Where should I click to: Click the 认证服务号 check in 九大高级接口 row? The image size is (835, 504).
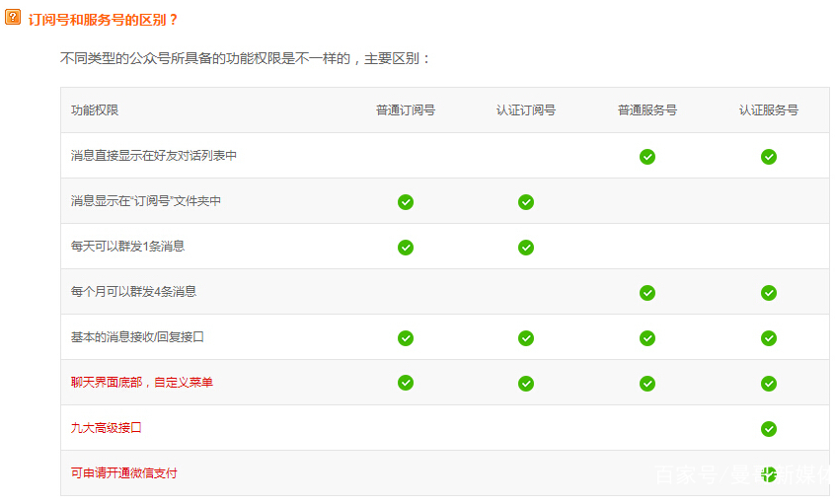[x=769, y=428]
